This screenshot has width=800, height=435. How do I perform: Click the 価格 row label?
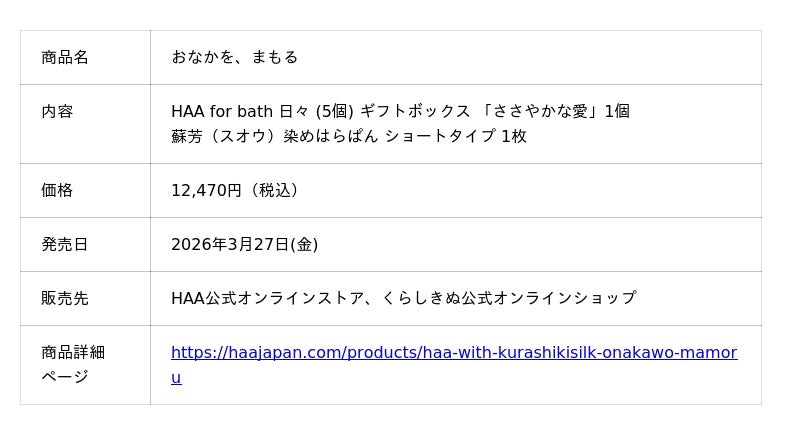click(57, 191)
